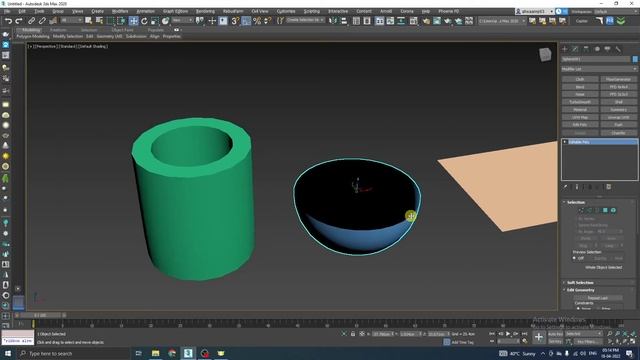Expand the Editable Poly stack entry
Image resolution: width=640 pixels, height=360 pixels.
pos(565,142)
